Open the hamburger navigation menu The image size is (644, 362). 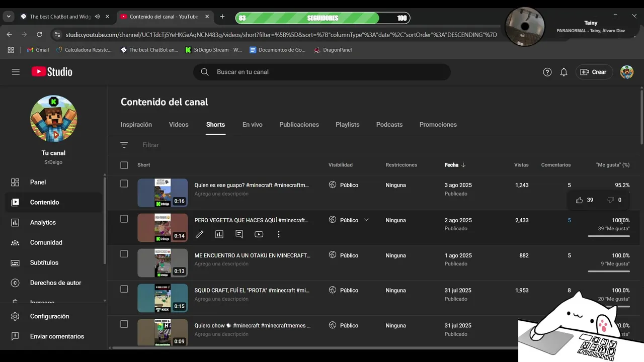pyautogui.click(x=16, y=72)
